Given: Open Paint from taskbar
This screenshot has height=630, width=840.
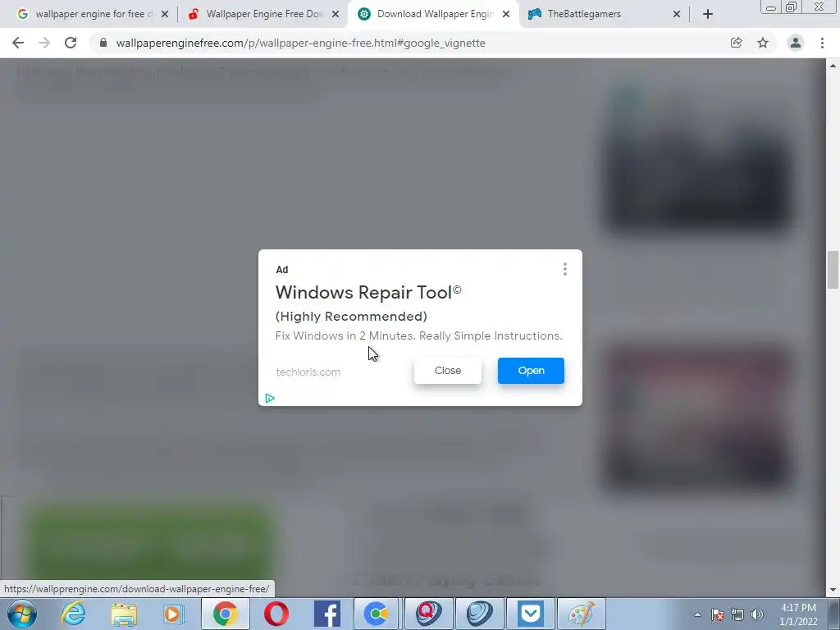Looking at the screenshot, I should click(x=582, y=614).
